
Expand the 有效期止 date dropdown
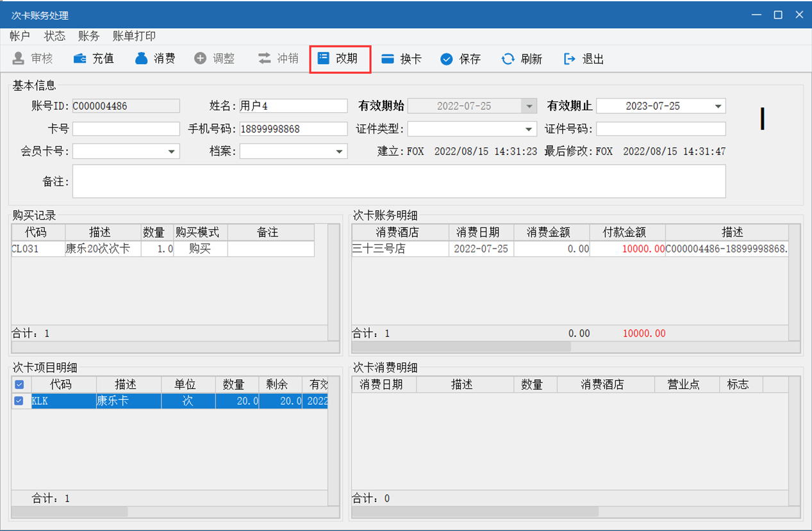click(718, 106)
